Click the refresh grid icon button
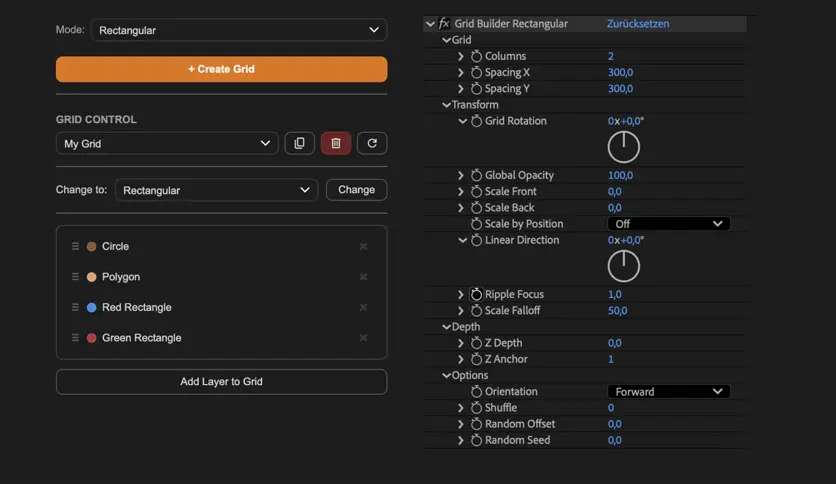This screenshot has width=836, height=484. 372,143
